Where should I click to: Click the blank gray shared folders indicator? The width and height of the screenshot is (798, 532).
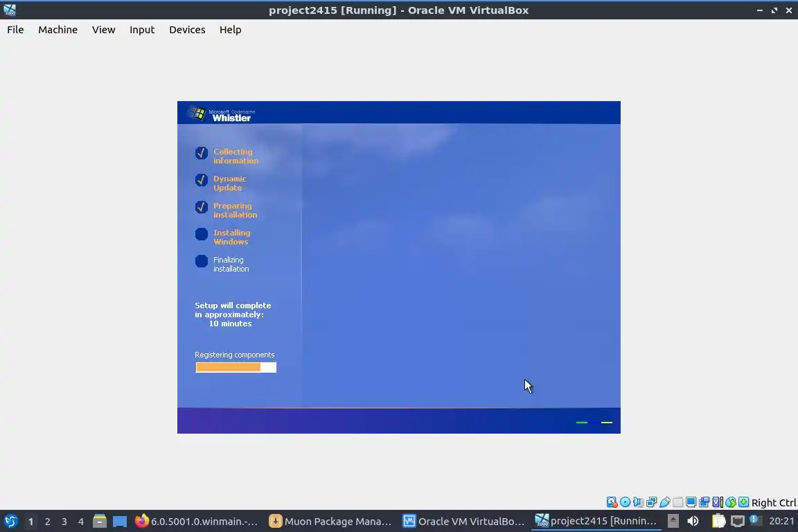(x=678, y=502)
